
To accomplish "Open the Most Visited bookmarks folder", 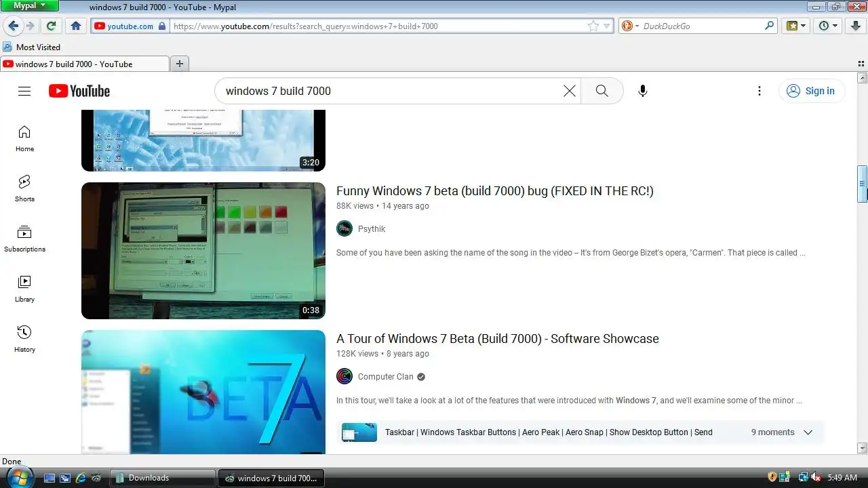I will click(x=32, y=47).
